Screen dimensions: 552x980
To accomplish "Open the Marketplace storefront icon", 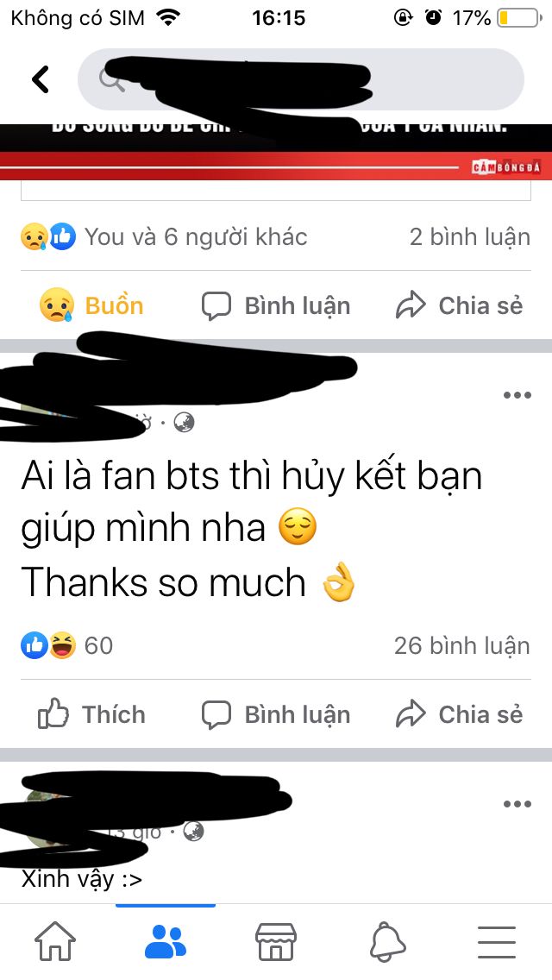I will point(276,942).
